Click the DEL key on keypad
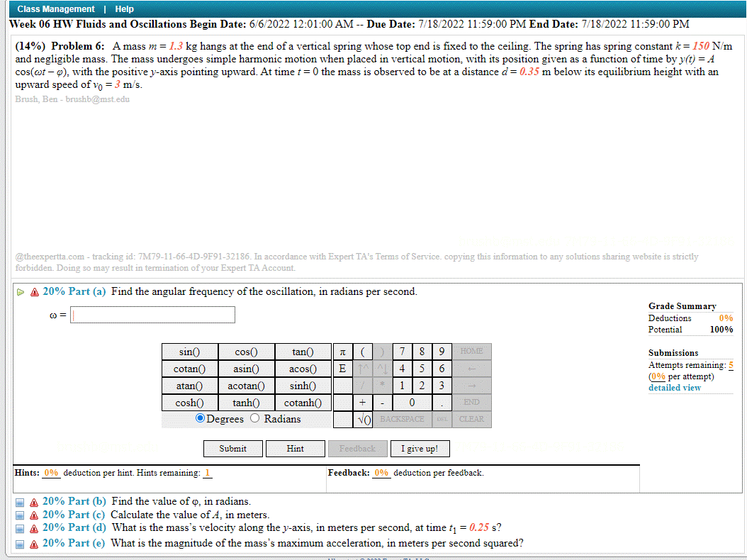The width and height of the screenshot is (747, 560). click(x=442, y=420)
